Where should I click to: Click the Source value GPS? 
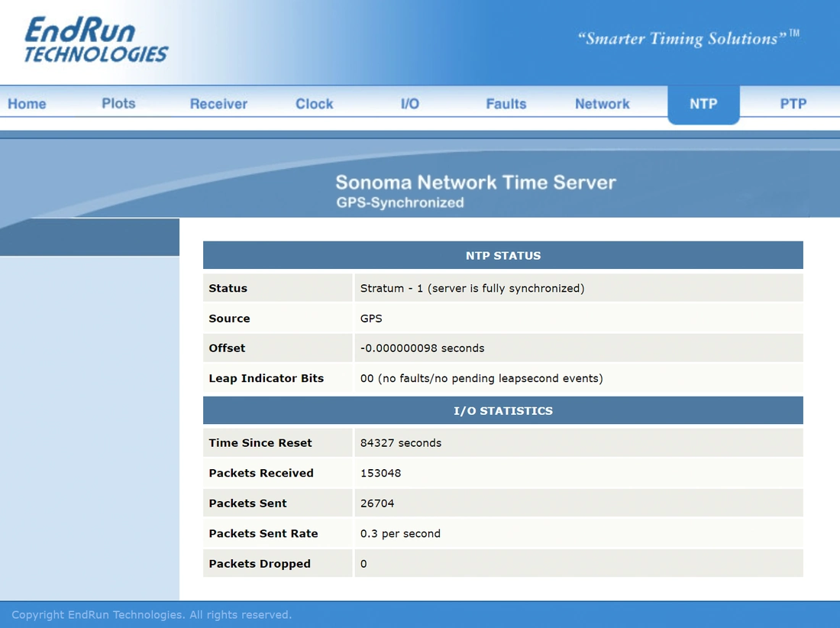[371, 319]
